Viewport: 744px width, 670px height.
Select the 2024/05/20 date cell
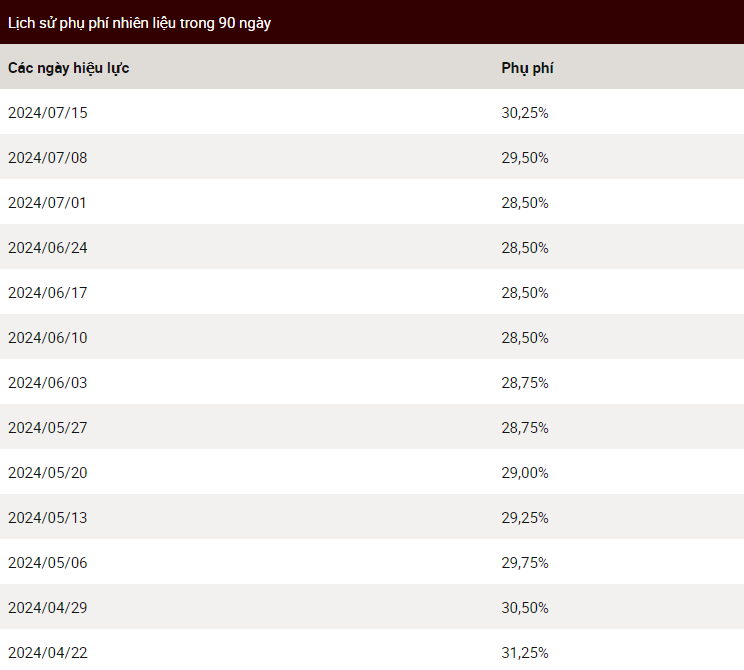click(x=47, y=474)
